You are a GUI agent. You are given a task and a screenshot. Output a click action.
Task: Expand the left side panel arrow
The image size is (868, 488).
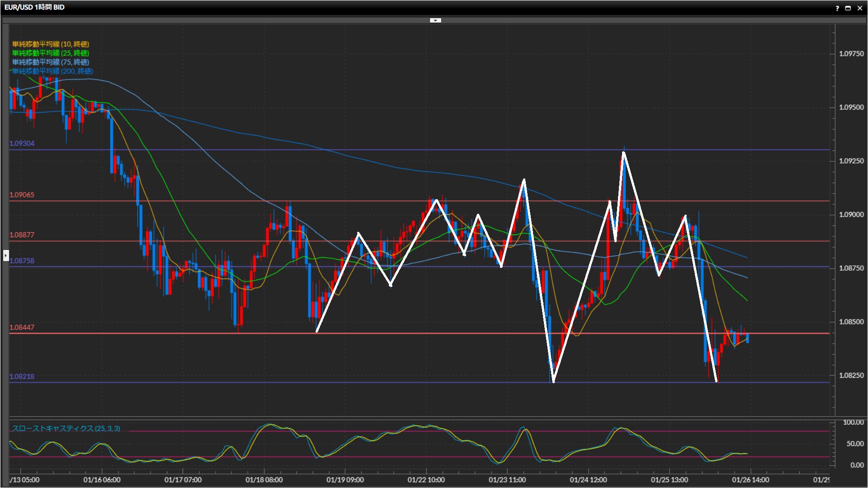[x=5, y=256]
